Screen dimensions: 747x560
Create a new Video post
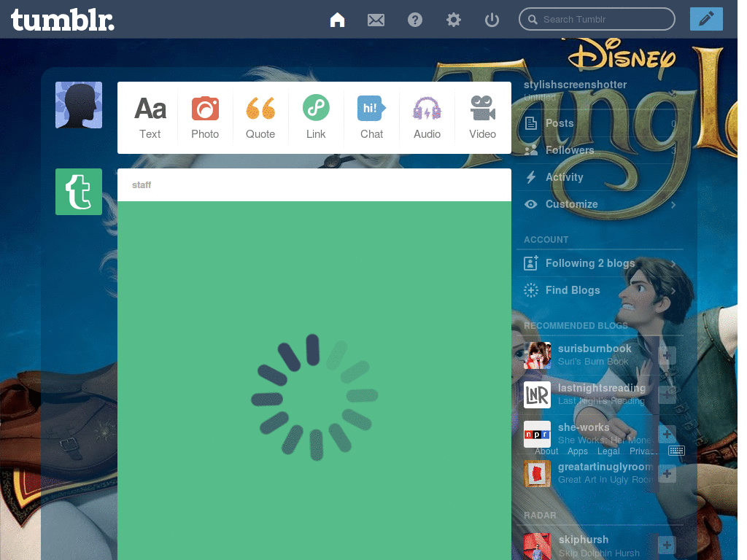(x=483, y=117)
